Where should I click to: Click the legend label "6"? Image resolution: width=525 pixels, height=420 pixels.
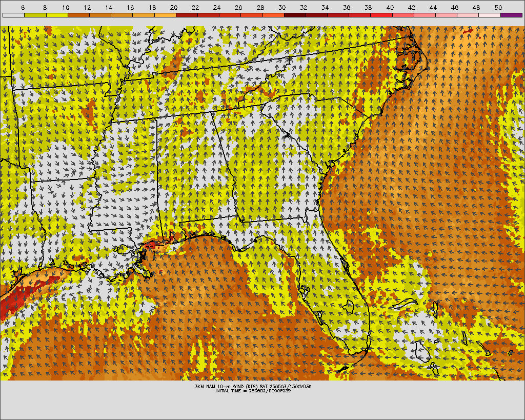(x=23, y=7)
